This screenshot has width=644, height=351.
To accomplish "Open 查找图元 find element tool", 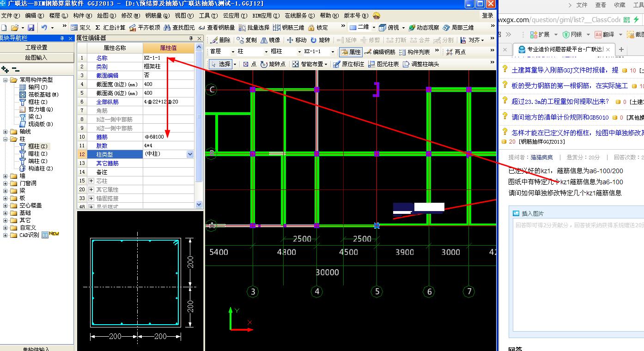I will (x=179, y=28).
